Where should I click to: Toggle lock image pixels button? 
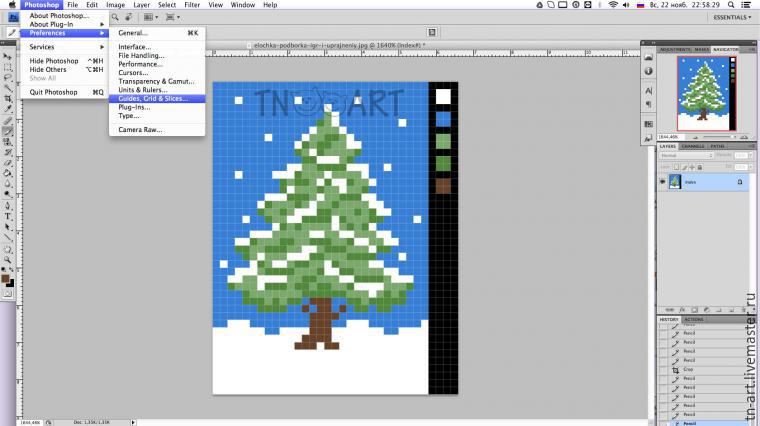(x=685, y=167)
